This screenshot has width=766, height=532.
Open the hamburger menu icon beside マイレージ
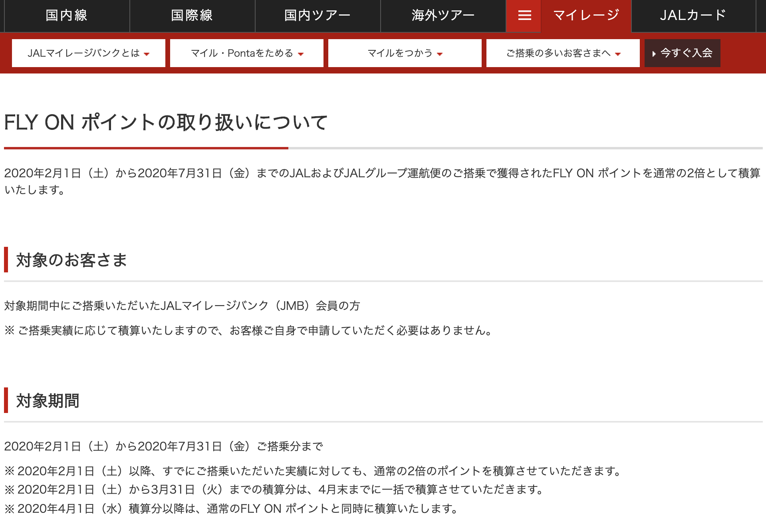(524, 16)
